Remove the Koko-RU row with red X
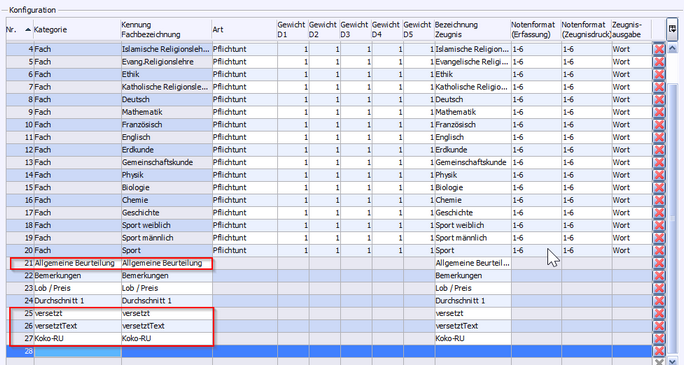Image resolution: width=684 pixels, height=365 pixels. tap(659, 338)
